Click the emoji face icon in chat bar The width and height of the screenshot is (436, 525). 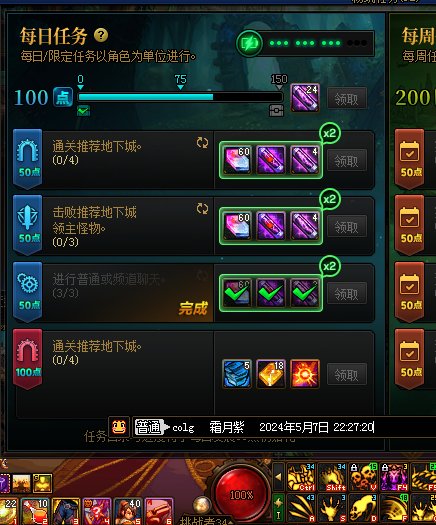click(119, 427)
